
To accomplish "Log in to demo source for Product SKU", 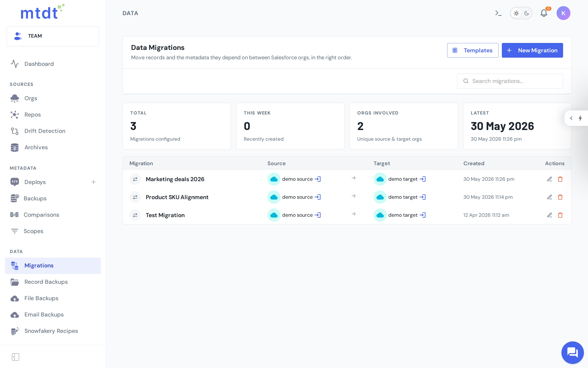I will tap(318, 197).
